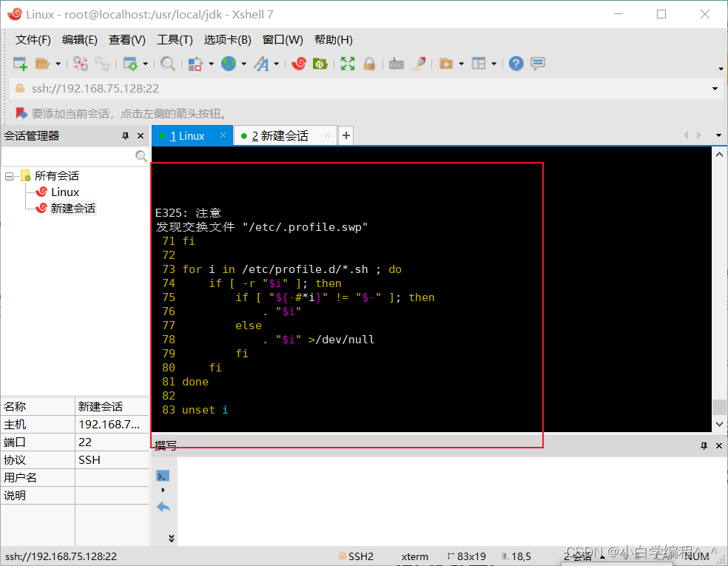728x566 pixels.
Task: Open the session Properties gear icon
Action: [130, 64]
